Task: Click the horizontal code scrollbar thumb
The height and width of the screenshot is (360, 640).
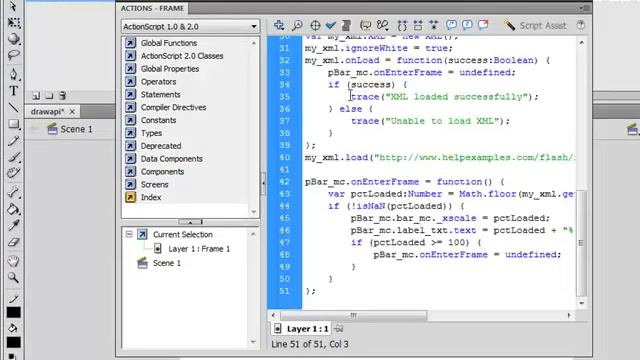Action: tap(353, 315)
